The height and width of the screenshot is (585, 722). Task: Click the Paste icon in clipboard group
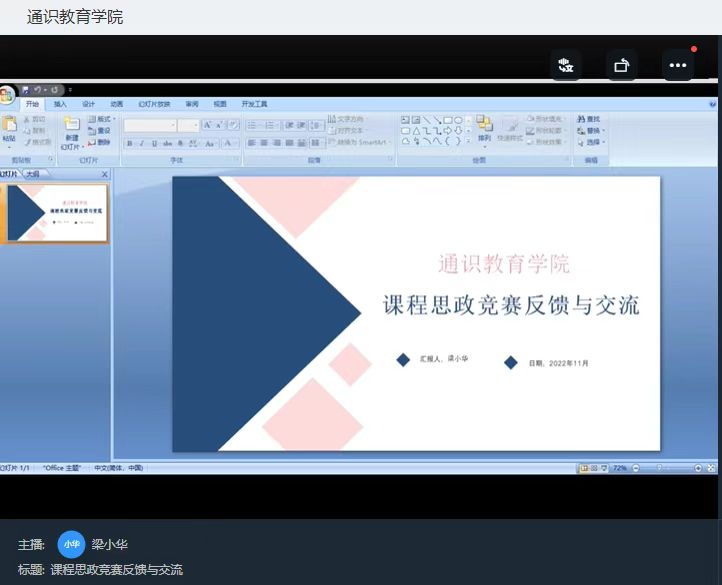[x=9, y=125]
